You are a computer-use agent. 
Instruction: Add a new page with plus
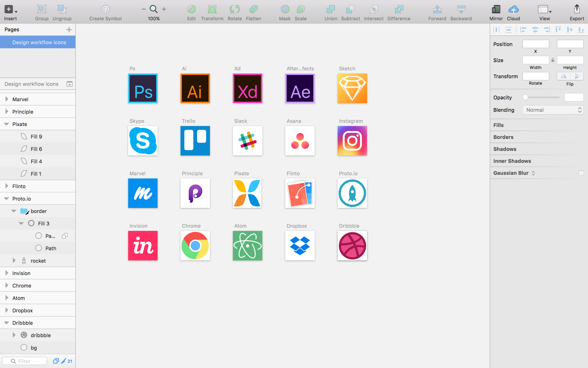pyautogui.click(x=69, y=30)
